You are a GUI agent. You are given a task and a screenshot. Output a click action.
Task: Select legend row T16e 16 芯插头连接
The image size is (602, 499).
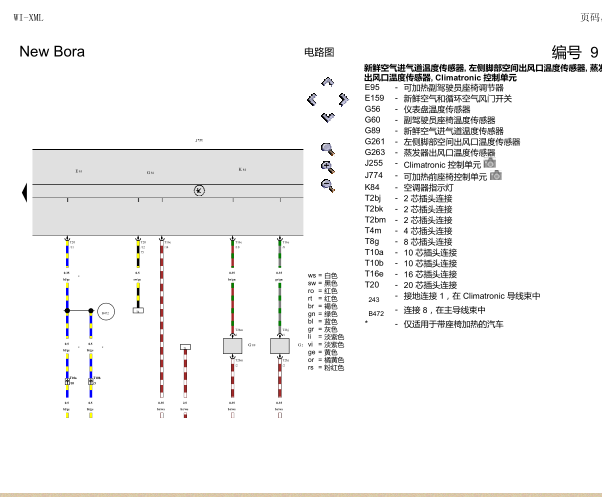(410, 274)
